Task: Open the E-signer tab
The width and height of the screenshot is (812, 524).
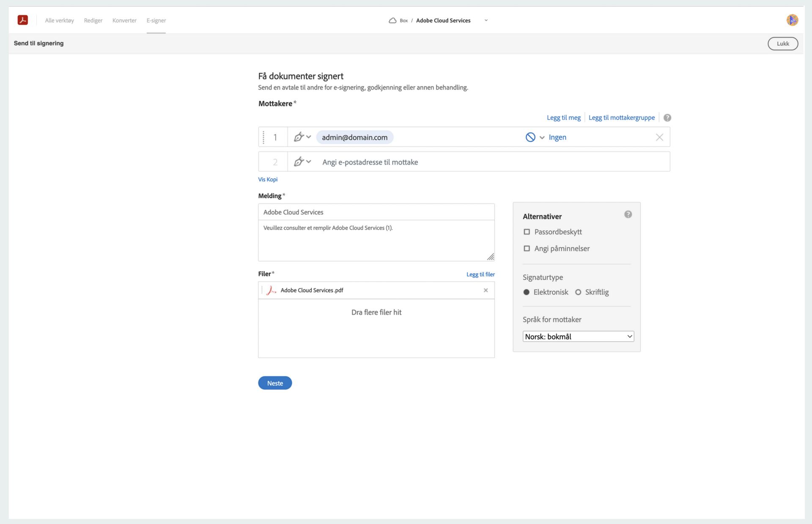Action: [x=156, y=20]
